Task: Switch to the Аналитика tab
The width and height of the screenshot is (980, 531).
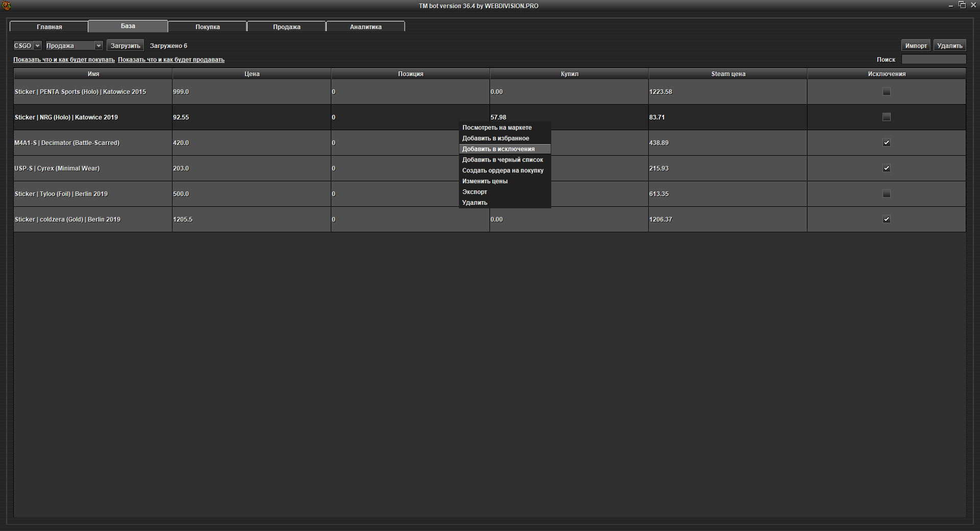Action: [365, 27]
